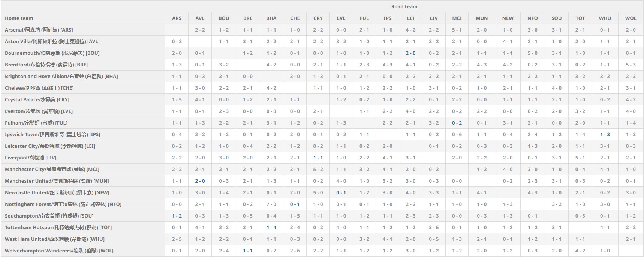Open Liverpool vs Crystal Palace 1-1 link

click(318, 158)
